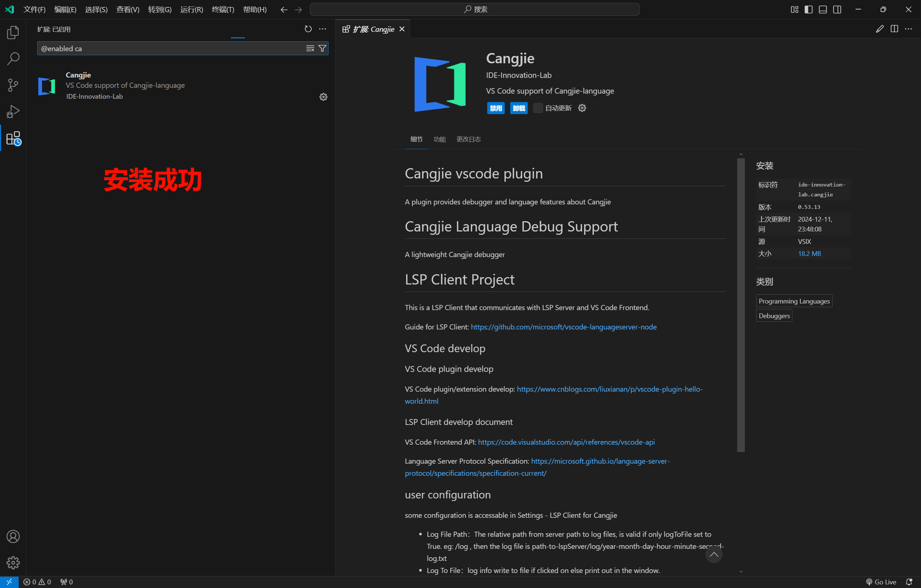This screenshot has width=921, height=588.
Task: Toggle primary side bar layout
Action: 808,10
